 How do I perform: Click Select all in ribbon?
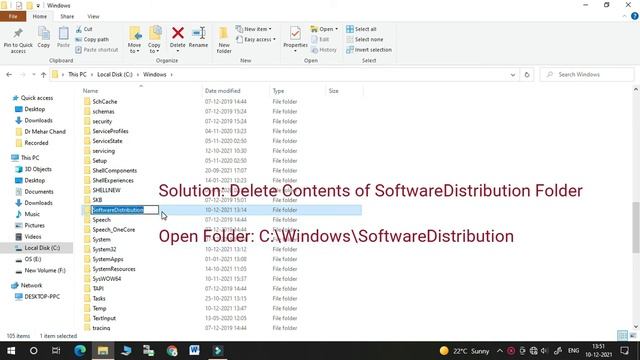click(361, 29)
